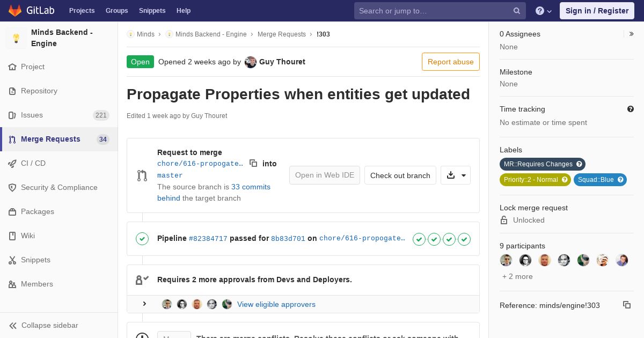Click Sign in / Register button
Screen dimensions: 644x338
click(x=597, y=11)
